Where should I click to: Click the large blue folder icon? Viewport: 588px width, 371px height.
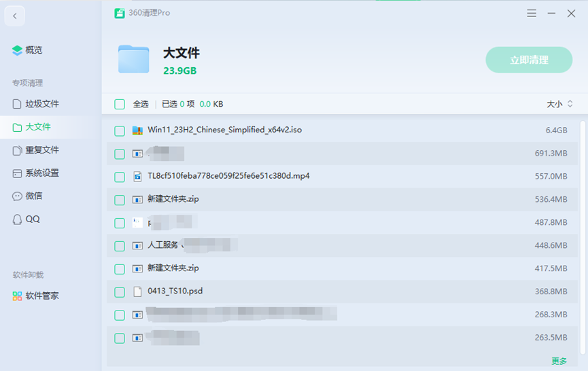[134, 59]
